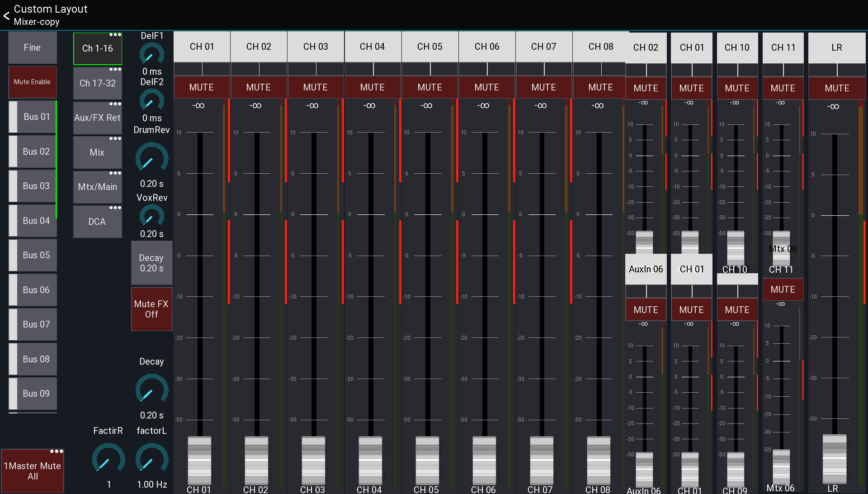Mute CH 01 in the main strip
This screenshot has height=494, width=868.
[202, 87]
